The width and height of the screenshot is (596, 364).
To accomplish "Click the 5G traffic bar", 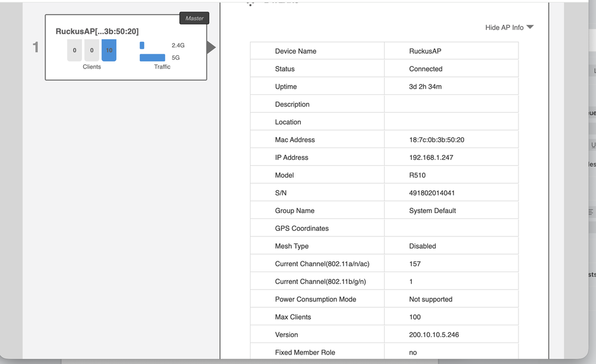I will [x=152, y=58].
